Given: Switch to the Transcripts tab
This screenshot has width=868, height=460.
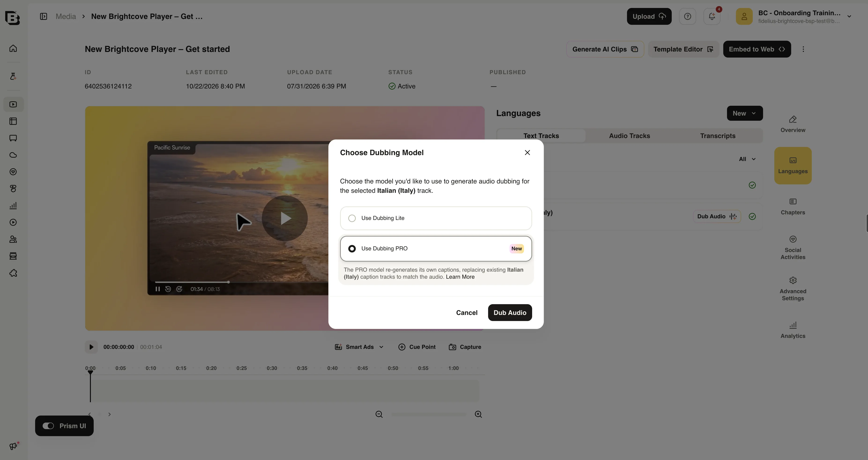Looking at the screenshot, I should coord(718,136).
